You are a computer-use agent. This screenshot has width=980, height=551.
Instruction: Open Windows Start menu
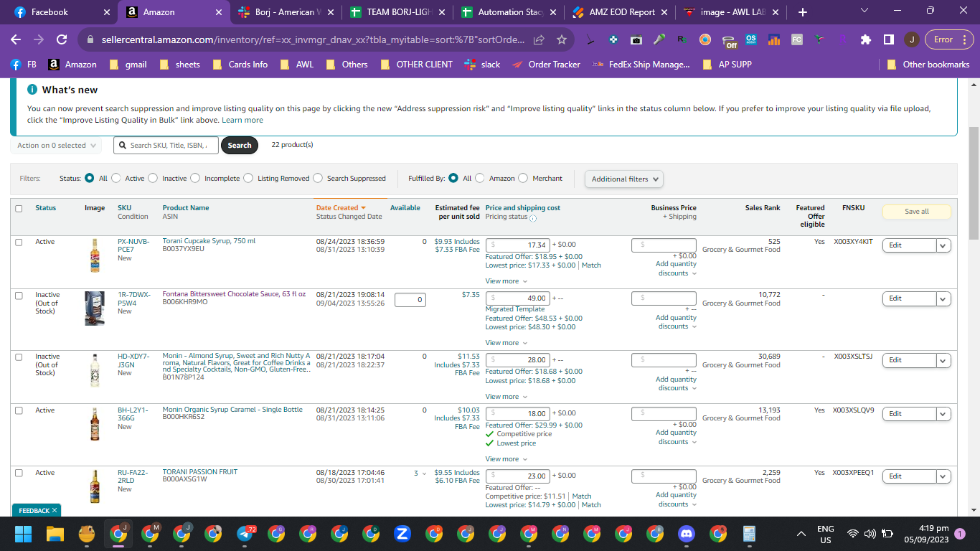click(24, 534)
